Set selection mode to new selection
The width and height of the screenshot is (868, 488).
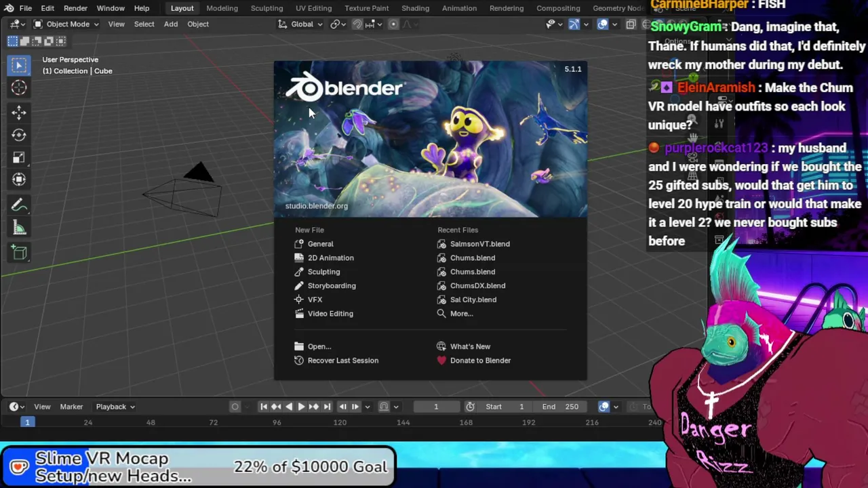(x=13, y=41)
